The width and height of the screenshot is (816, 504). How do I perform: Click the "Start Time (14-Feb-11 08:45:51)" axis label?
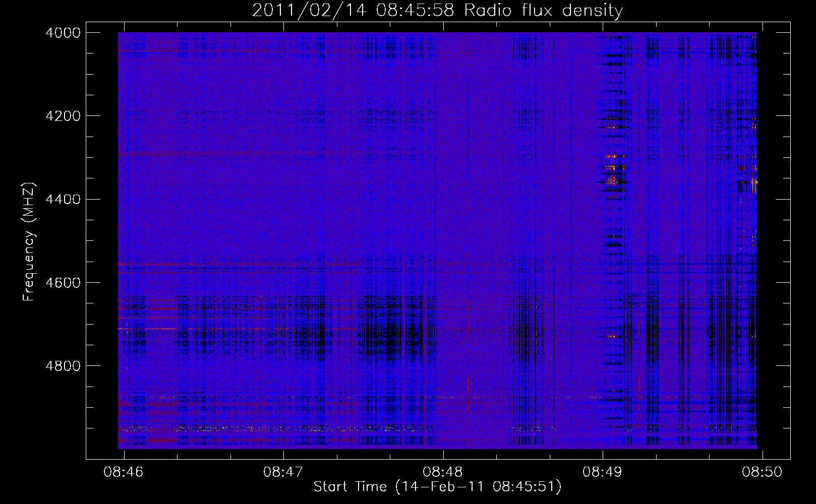pos(437,487)
